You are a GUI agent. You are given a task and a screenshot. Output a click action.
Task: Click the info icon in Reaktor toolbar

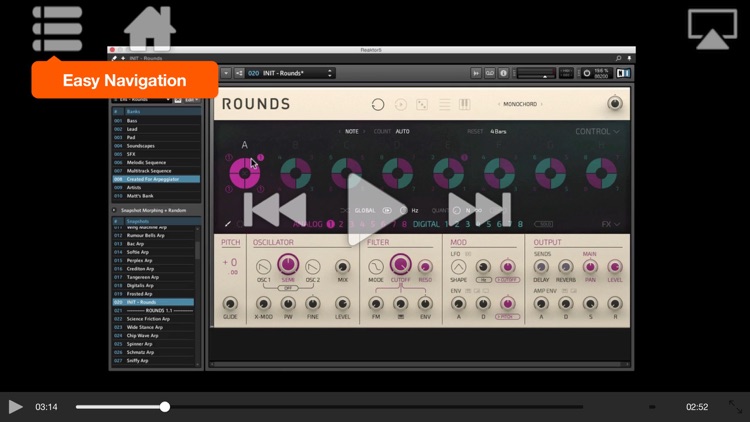[x=503, y=73]
